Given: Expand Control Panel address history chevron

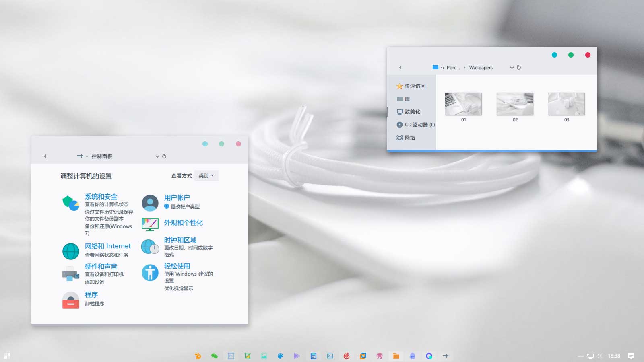Looking at the screenshot, I should click(157, 156).
